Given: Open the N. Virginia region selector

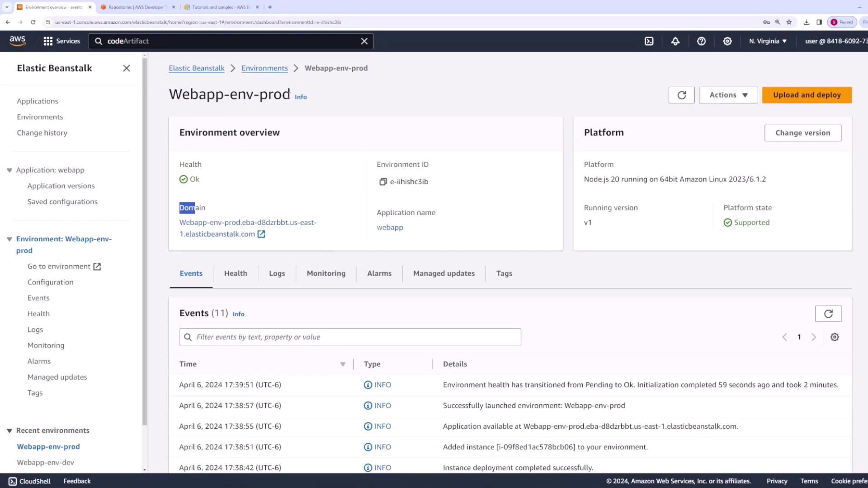Looking at the screenshot, I should click(768, 41).
